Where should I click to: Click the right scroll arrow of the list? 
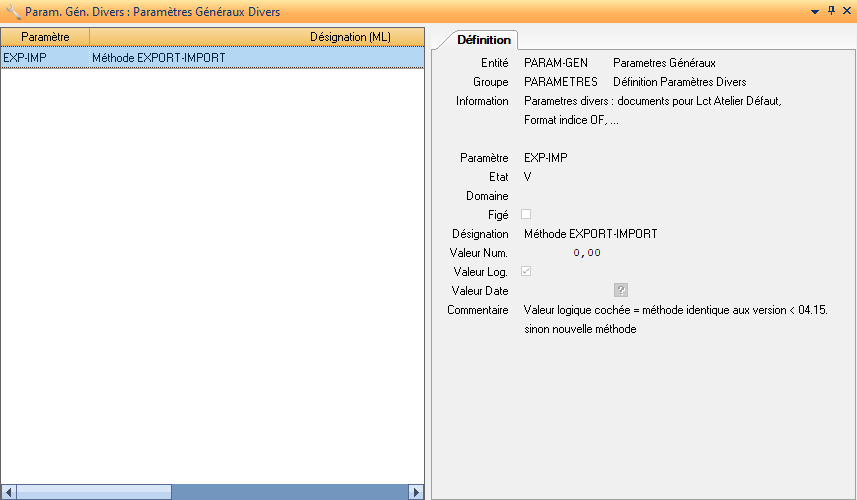tap(416, 492)
